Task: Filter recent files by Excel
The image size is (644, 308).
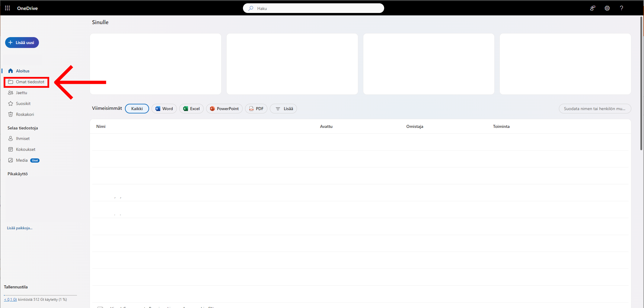Action: click(x=191, y=109)
